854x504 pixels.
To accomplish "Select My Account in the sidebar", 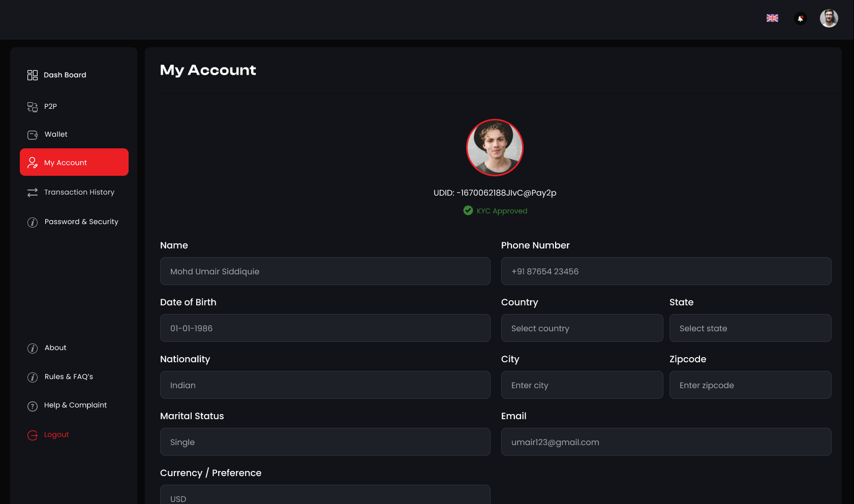I will coord(74,163).
